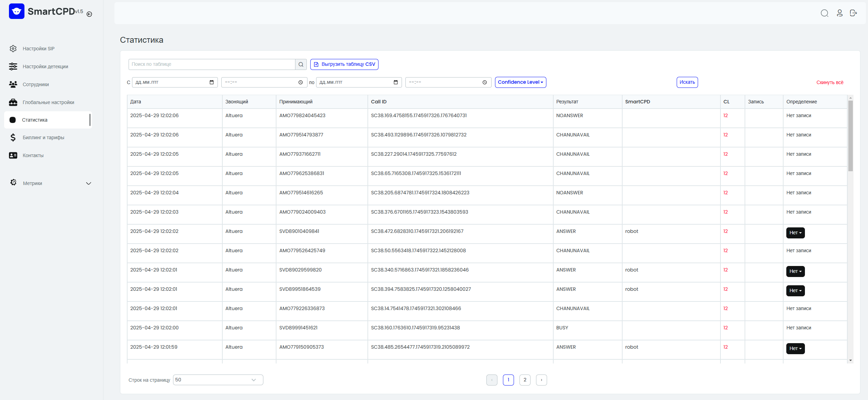Click the Выгрузить таблицу CSV button

click(344, 64)
